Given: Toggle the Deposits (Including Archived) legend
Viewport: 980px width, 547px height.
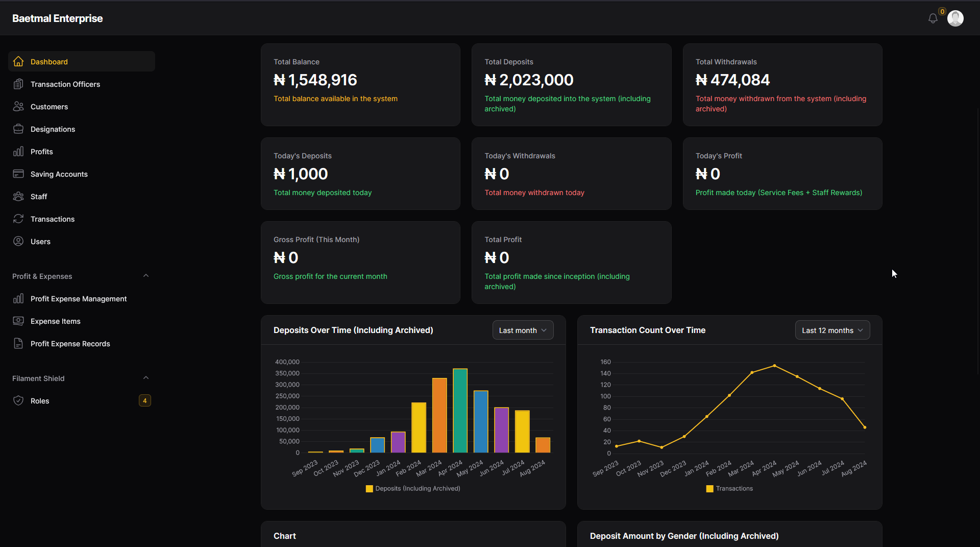Looking at the screenshot, I should click(412, 488).
